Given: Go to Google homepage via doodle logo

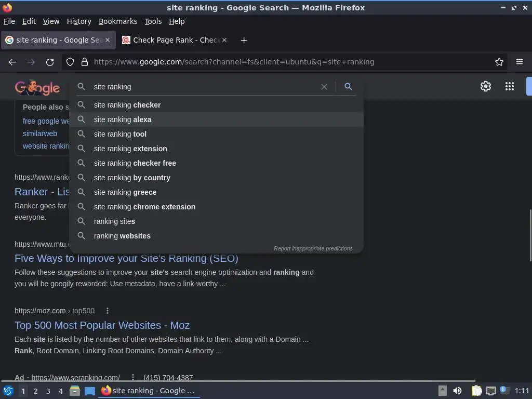Looking at the screenshot, I should (x=37, y=87).
